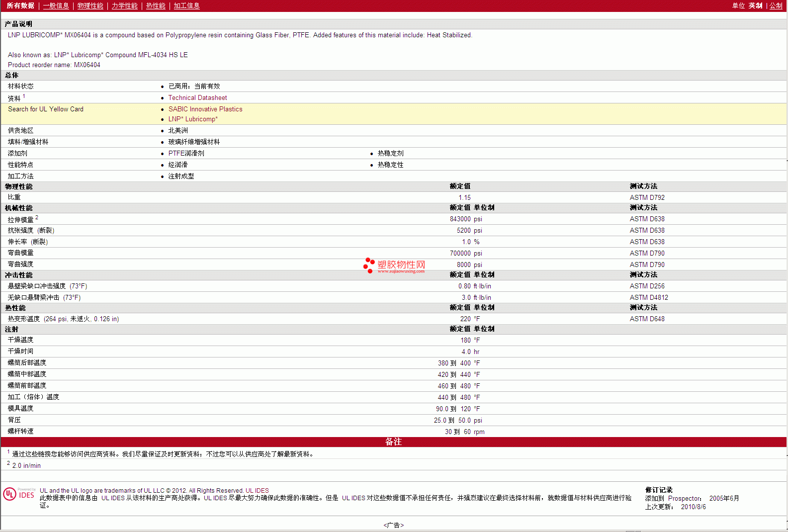Viewport: 788px width, 532px height.
Task: Click the 5200 psi value
Action: [x=469, y=231]
